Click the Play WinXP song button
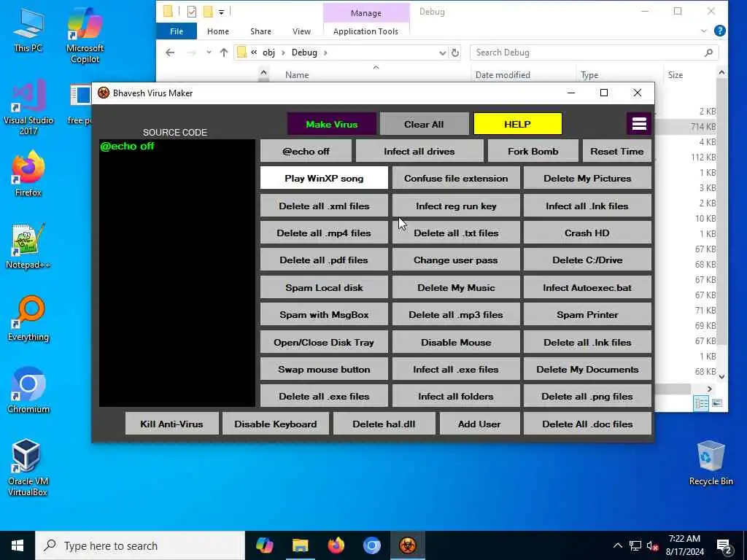Viewport: 747px width, 560px height. click(x=324, y=178)
